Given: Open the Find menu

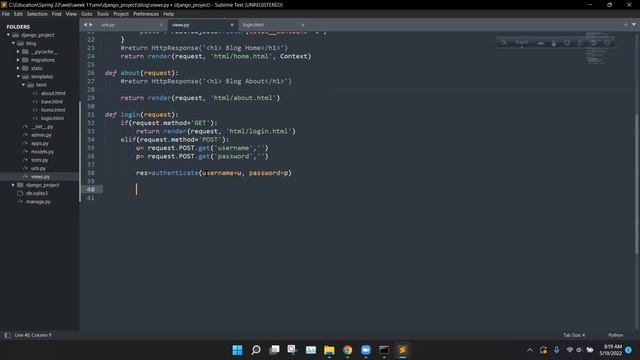Looking at the screenshot, I should [x=56, y=14].
